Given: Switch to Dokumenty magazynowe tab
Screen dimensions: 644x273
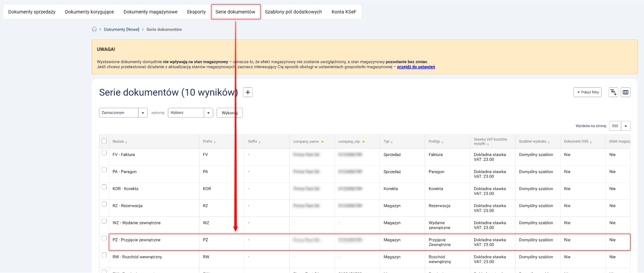Looking at the screenshot, I should tap(150, 12).
